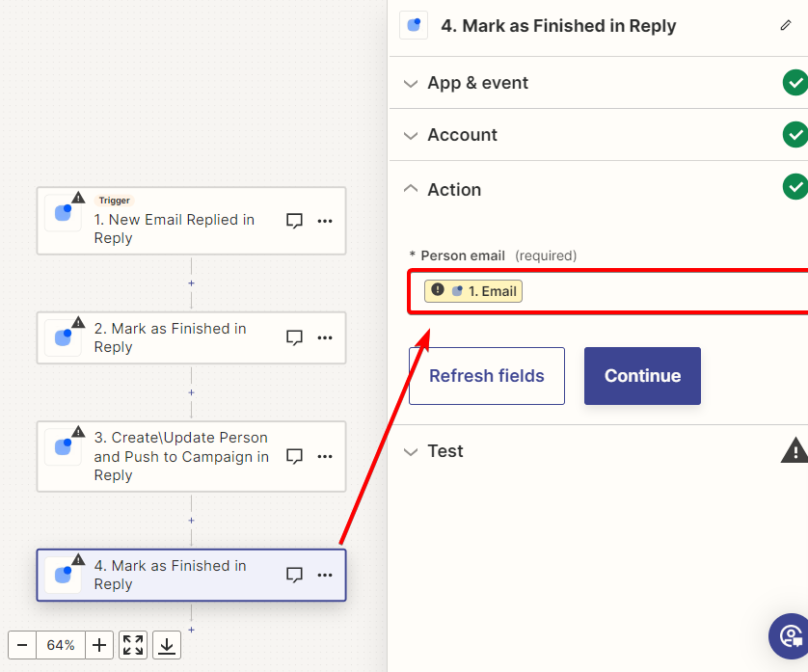808x672 pixels.
Task: Add step between steps 2 and 3
Action: click(x=191, y=392)
